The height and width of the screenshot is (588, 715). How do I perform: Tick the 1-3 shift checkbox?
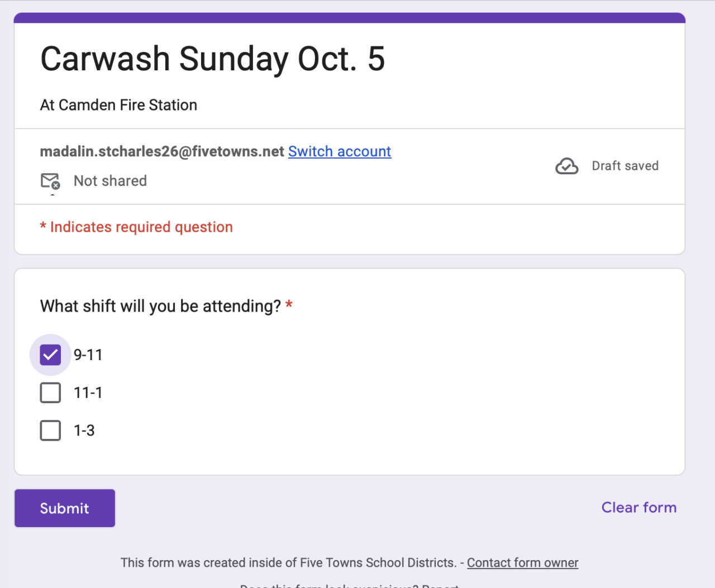50,431
